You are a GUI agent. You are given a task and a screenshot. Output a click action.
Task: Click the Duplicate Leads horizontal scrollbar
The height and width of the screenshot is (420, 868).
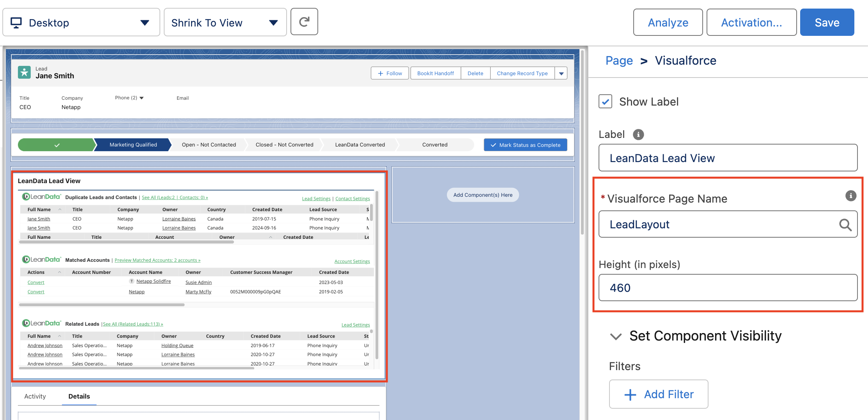click(126, 242)
